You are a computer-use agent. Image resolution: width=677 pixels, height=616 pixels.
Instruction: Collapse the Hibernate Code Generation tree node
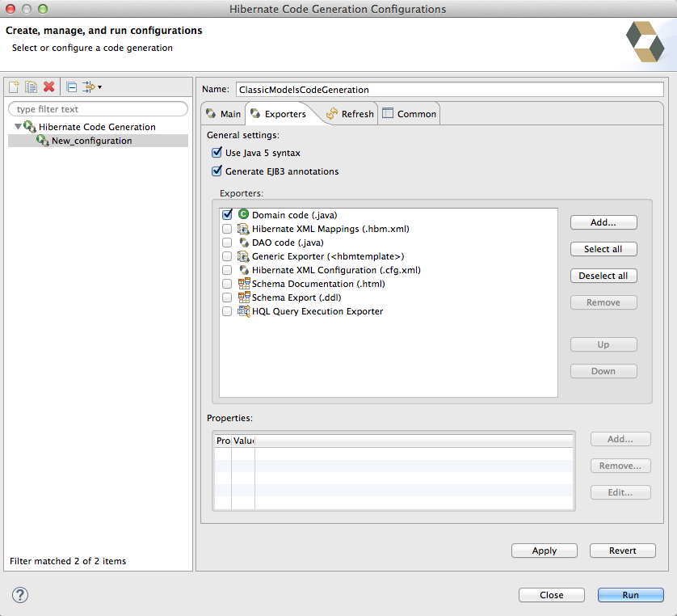coord(18,127)
